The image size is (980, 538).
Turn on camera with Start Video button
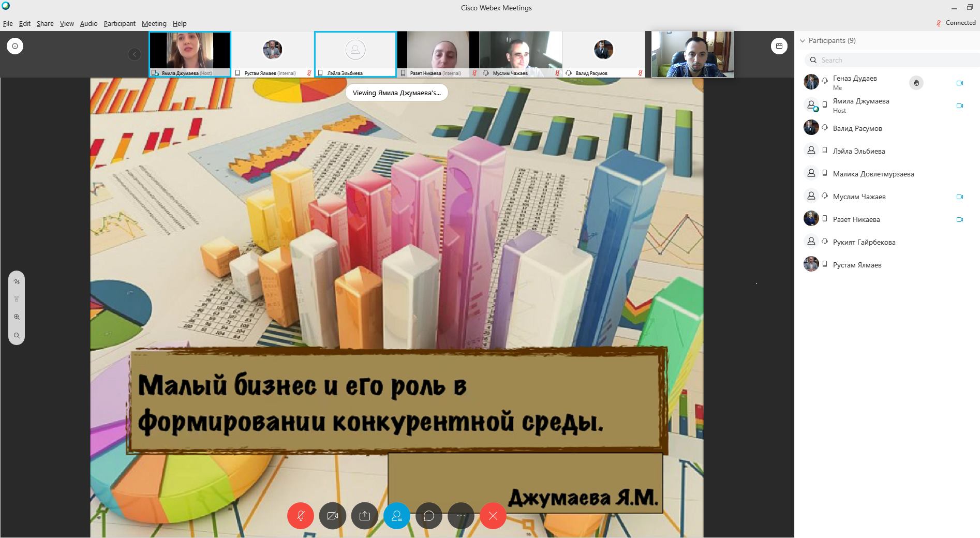(x=333, y=516)
